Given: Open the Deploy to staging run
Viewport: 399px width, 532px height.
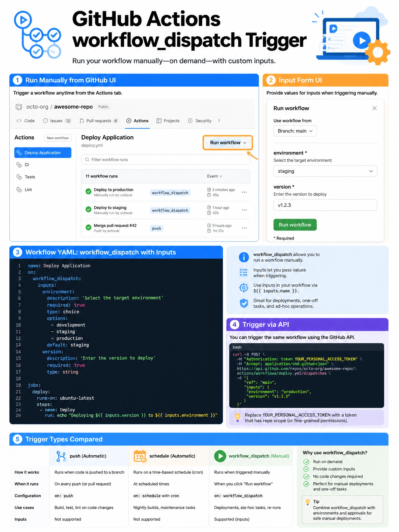Looking at the screenshot, I should pyautogui.click(x=110, y=208).
